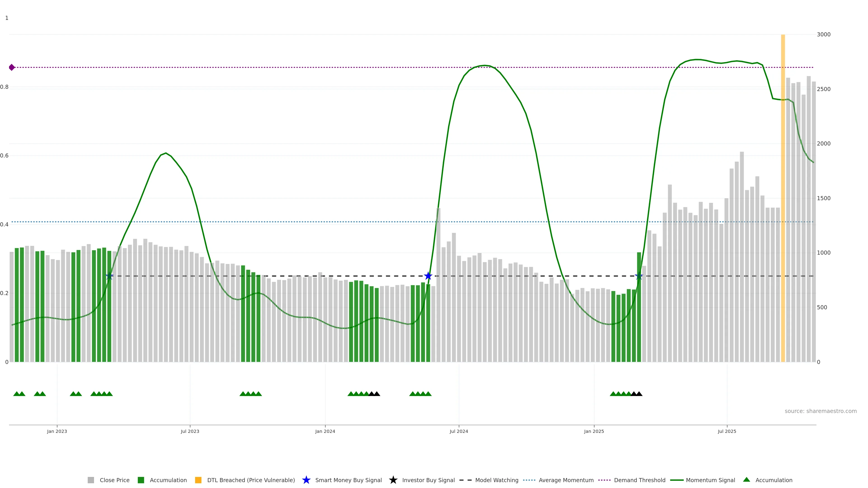Click the tall orange DTL Breached bar
868x488 pixels.
pos(783,202)
